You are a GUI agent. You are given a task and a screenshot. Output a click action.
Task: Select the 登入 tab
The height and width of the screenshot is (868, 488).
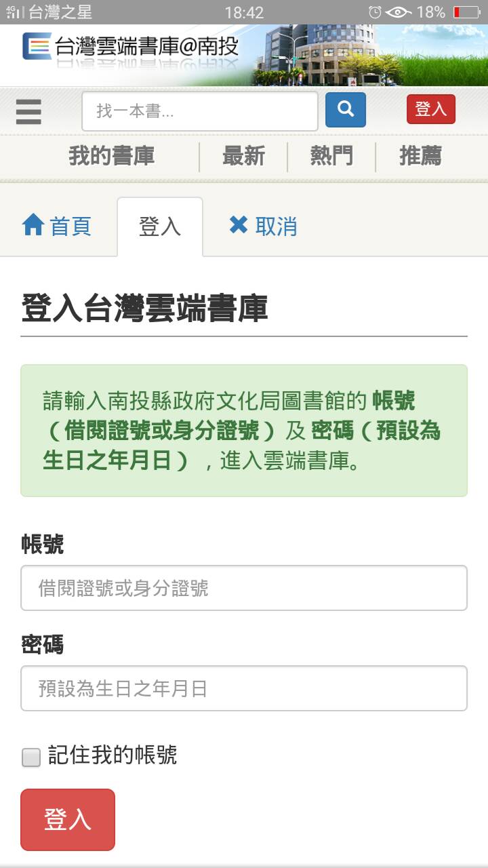[160, 226]
